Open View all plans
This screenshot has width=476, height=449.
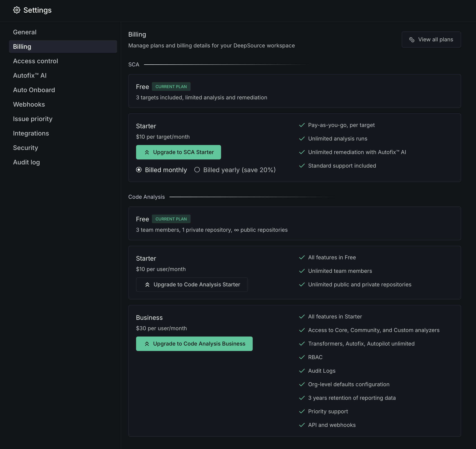pos(431,40)
